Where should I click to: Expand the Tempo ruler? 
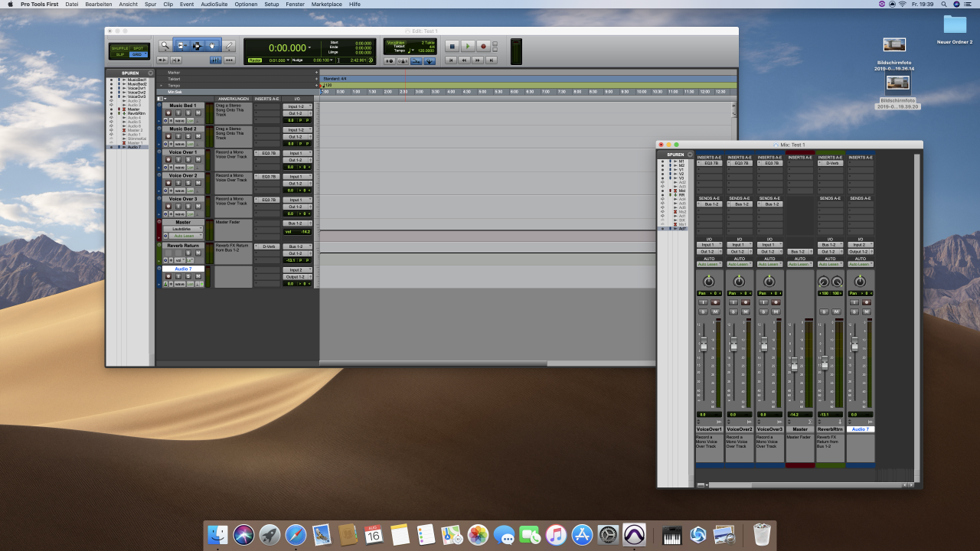tap(161, 85)
